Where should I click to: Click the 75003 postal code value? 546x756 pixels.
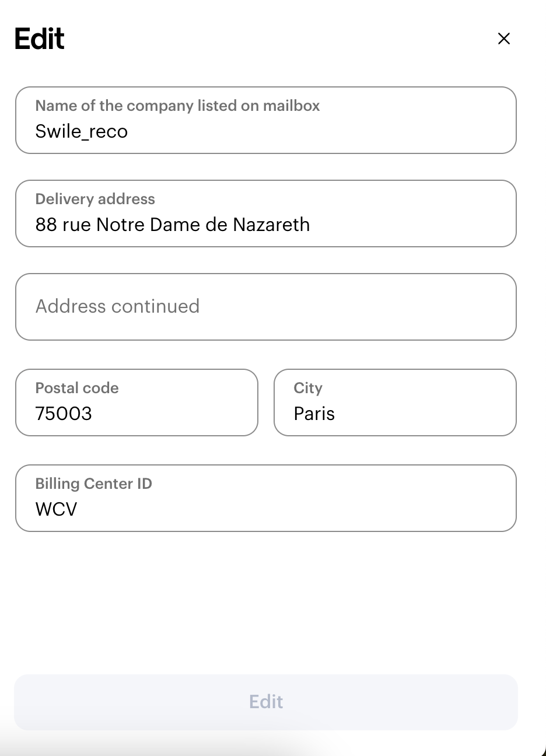[x=64, y=414]
